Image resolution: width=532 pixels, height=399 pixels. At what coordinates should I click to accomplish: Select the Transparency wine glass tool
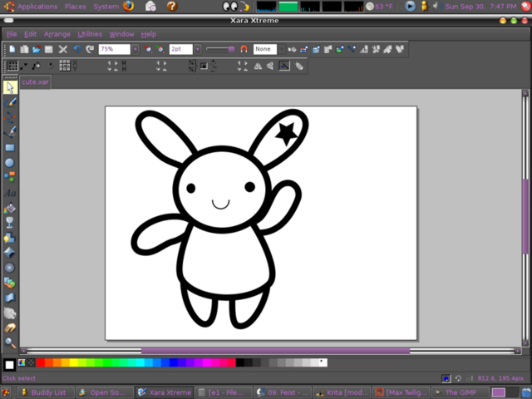(10, 223)
